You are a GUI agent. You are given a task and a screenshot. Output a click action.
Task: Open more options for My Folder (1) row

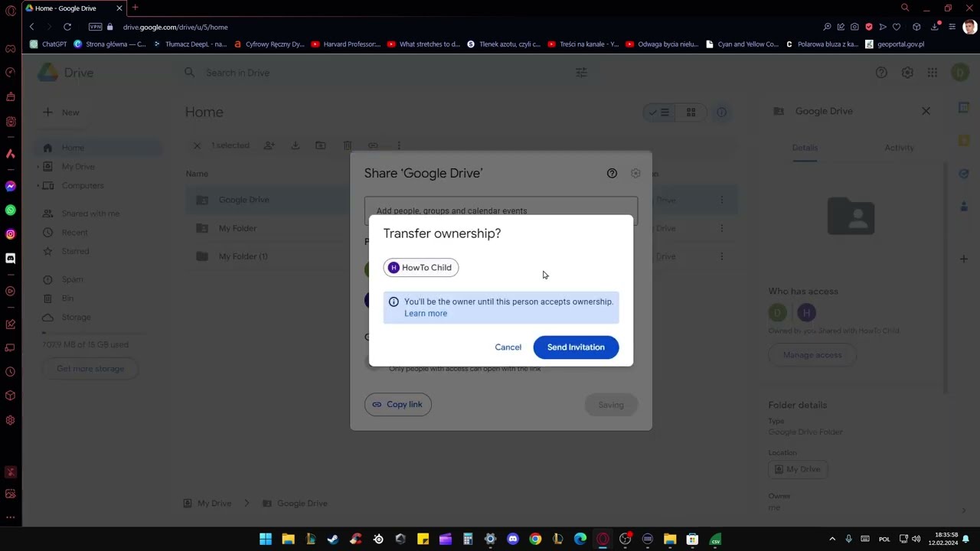click(721, 256)
